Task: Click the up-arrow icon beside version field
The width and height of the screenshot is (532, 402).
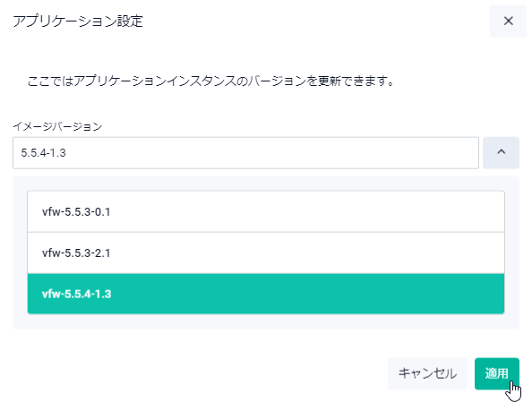Action: click(501, 153)
